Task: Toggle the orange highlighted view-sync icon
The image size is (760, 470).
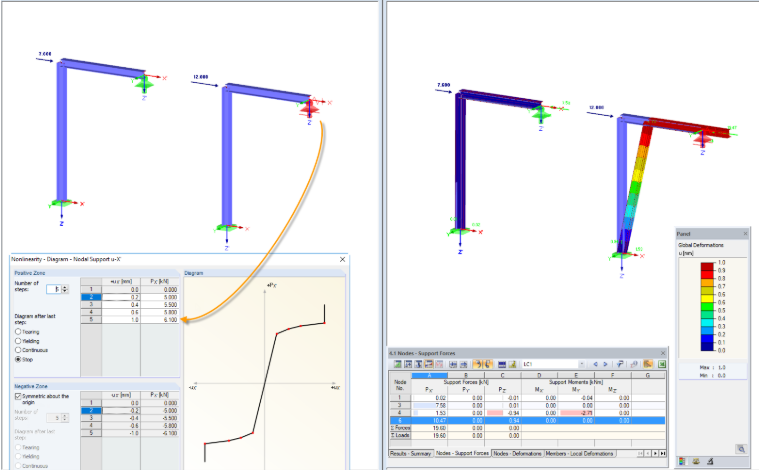Action: [x=648, y=364]
